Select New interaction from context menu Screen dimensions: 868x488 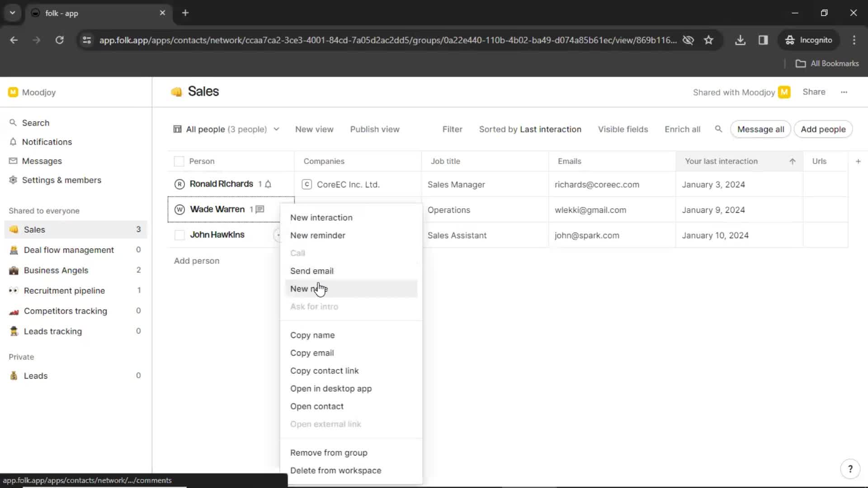(x=321, y=217)
